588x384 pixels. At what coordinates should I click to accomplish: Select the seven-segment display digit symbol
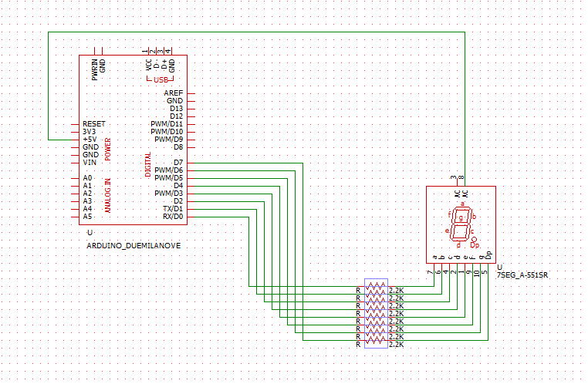click(461, 224)
